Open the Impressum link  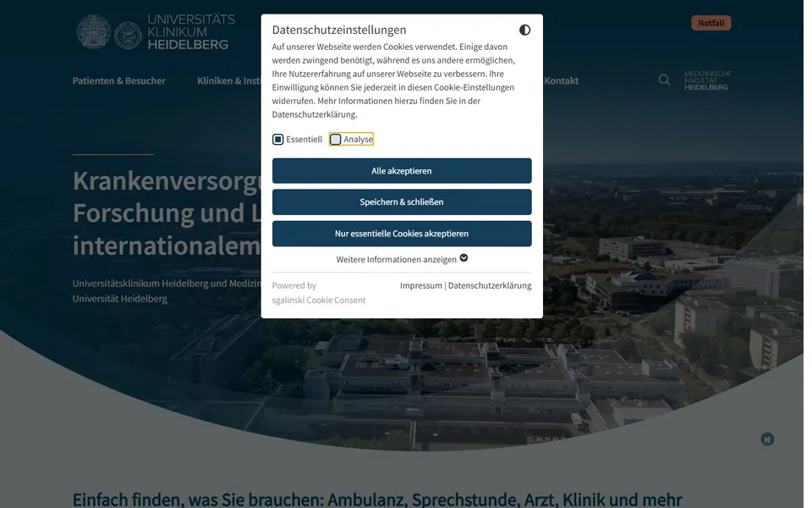421,285
